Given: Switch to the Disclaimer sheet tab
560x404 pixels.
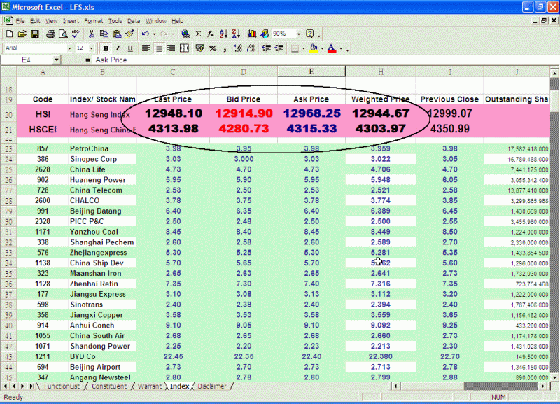Looking at the screenshot, I should click(x=211, y=386).
